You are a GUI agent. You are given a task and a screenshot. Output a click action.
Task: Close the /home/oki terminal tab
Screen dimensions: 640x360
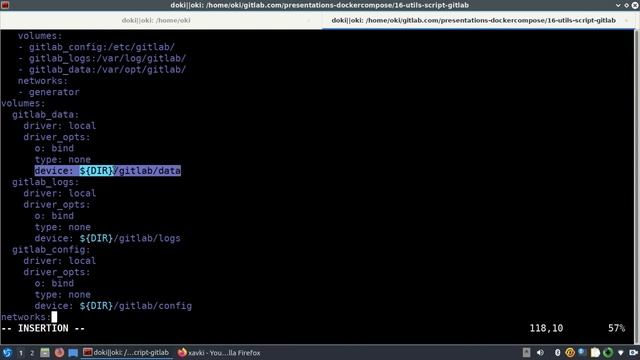point(309,20)
